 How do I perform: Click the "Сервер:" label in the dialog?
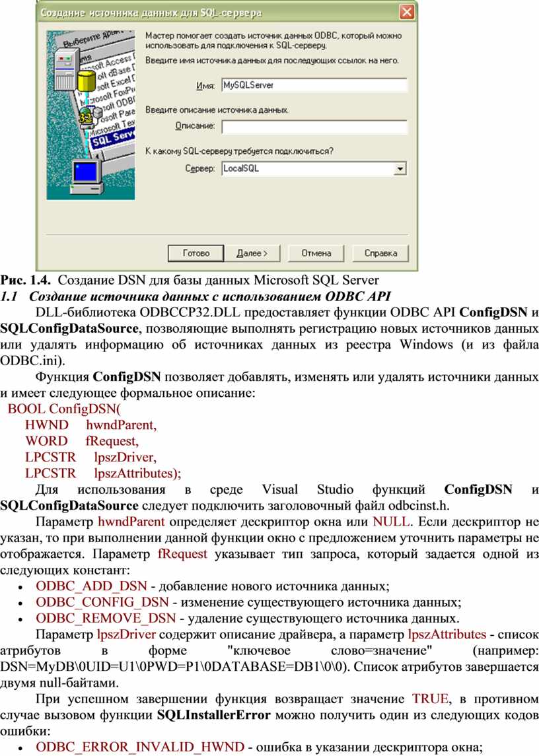point(200,169)
